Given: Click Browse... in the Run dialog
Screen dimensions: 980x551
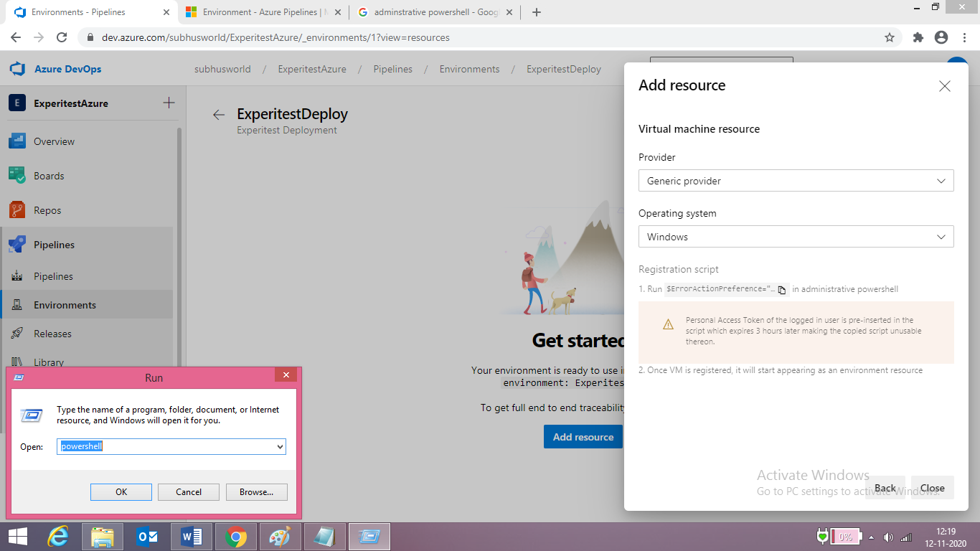Looking at the screenshot, I should (x=256, y=491).
